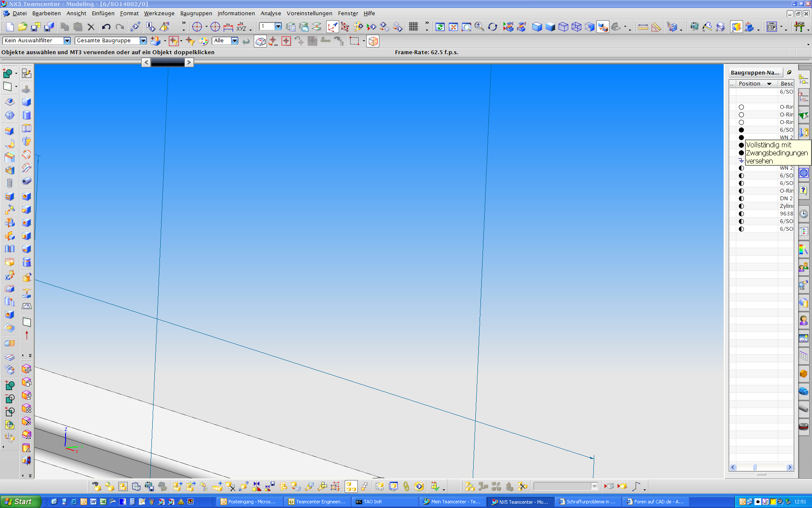Select the Rotate view tool
The height and width of the screenshot is (508, 812).
[x=493, y=27]
